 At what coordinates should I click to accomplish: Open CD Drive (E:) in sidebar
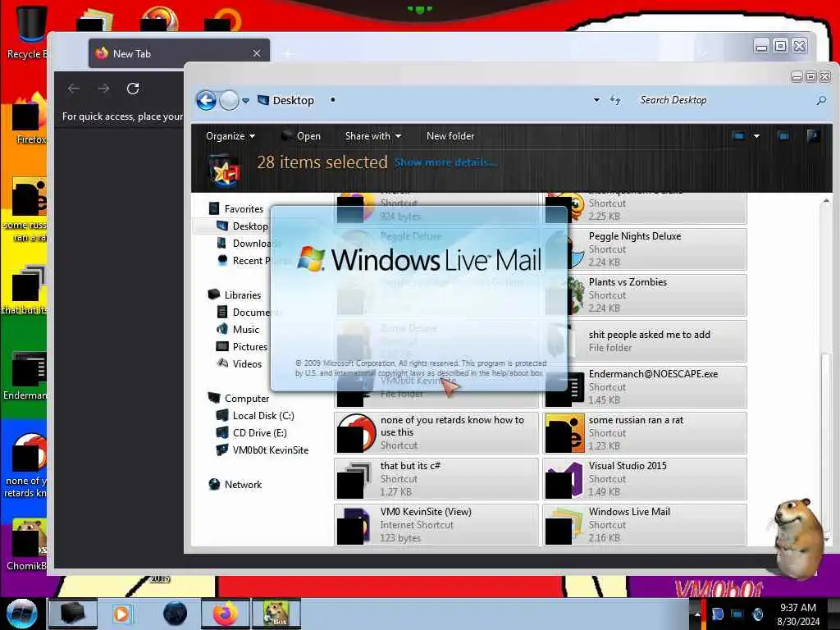click(x=251, y=433)
